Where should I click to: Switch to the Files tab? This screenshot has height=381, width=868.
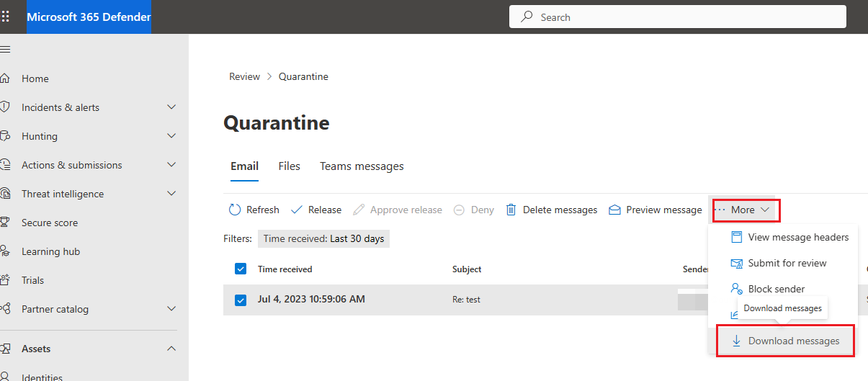pos(289,166)
